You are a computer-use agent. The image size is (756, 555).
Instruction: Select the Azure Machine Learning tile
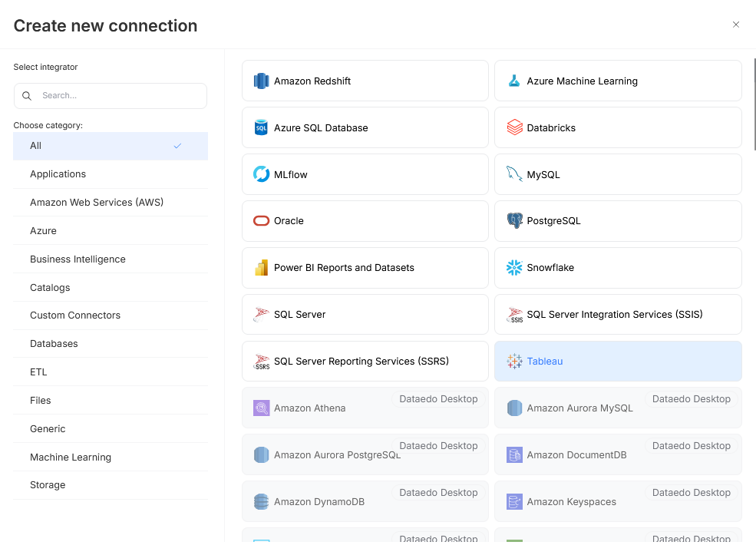click(618, 81)
